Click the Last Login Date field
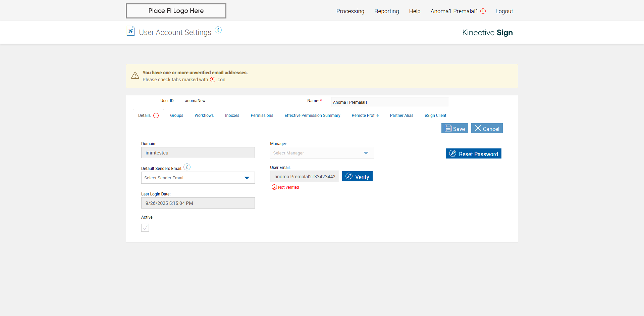The width and height of the screenshot is (644, 316). (x=198, y=203)
